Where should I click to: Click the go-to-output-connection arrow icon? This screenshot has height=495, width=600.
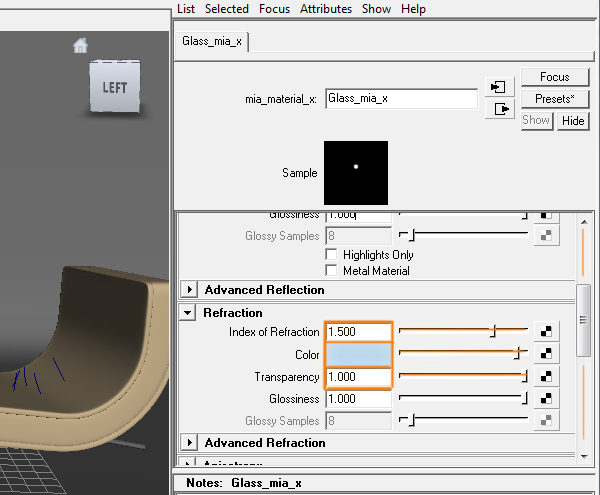pos(499,109)
